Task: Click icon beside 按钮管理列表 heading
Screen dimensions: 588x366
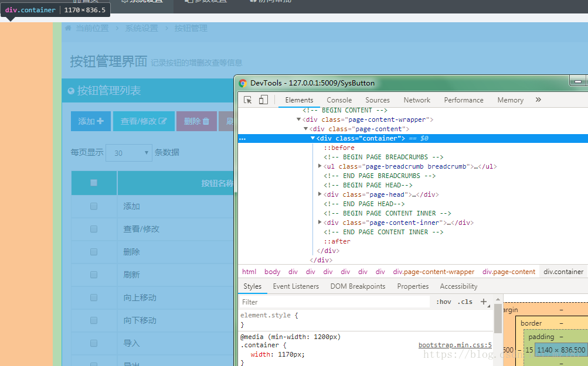Action: 71,91
